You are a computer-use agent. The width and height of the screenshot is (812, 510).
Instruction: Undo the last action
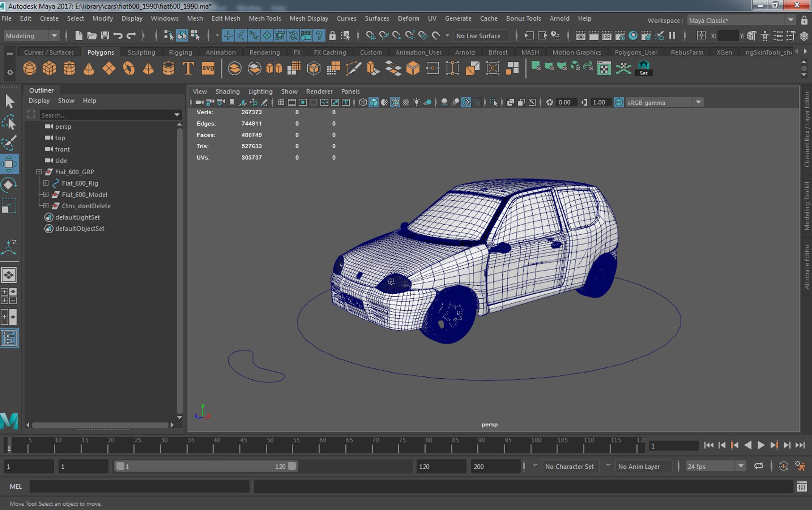tap(118, 35)
